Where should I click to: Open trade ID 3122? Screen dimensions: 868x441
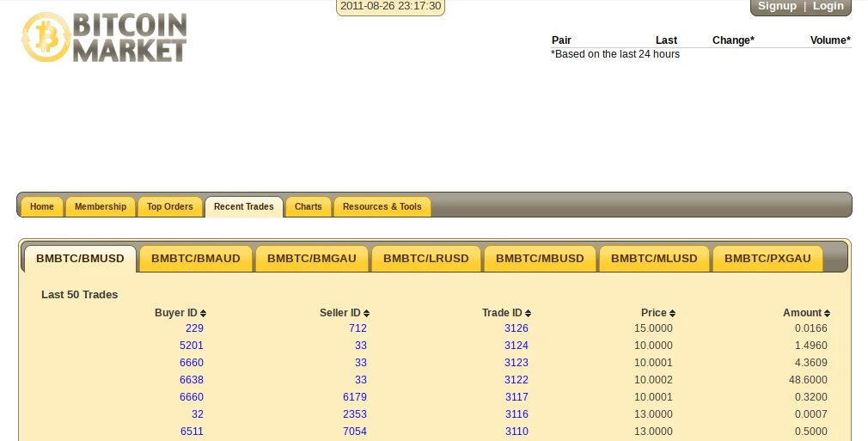[517, 380]
